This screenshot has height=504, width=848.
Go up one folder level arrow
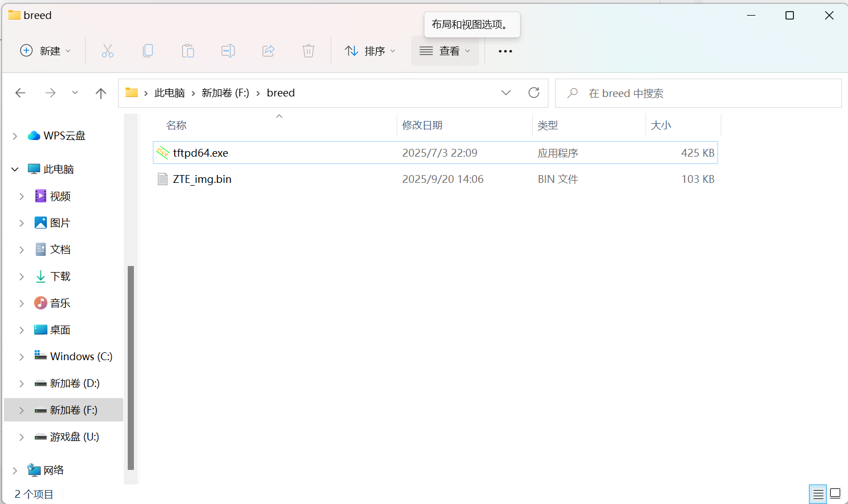101,93
